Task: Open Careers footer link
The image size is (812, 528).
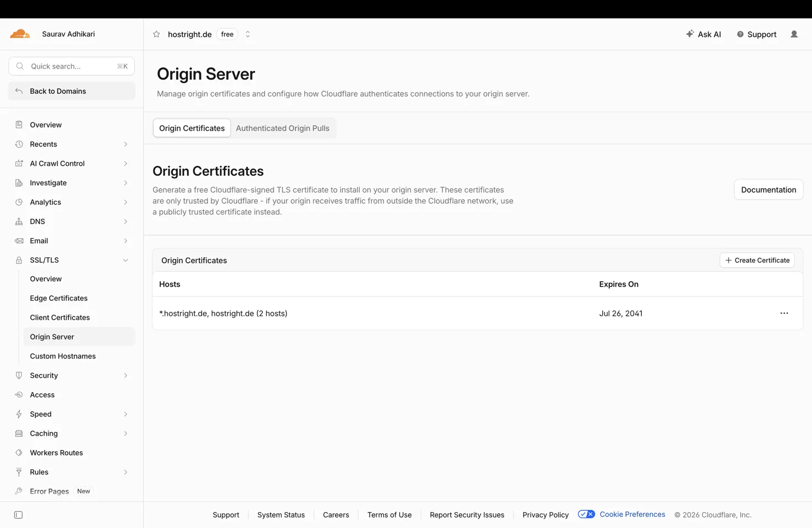Action: [x=336, y=515]
